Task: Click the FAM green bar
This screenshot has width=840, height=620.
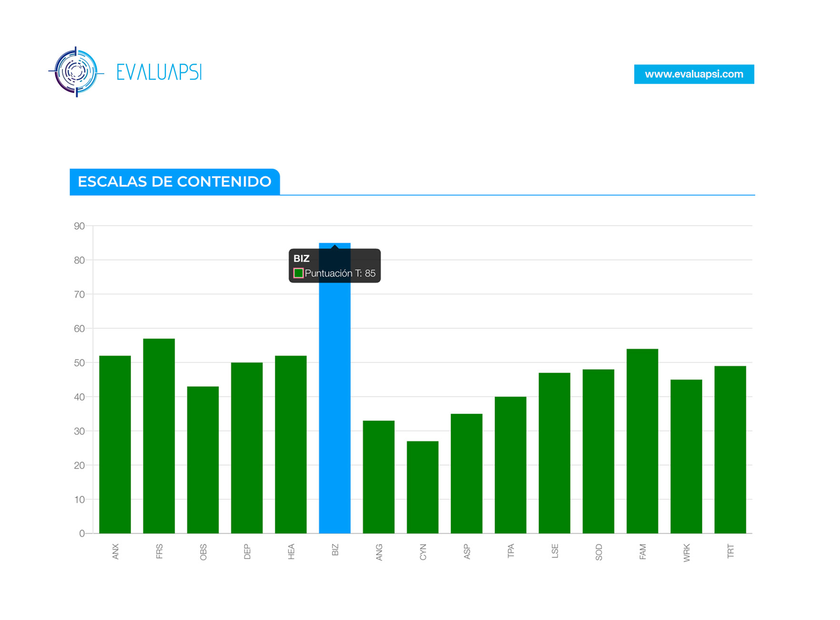Action: point(642,441)
